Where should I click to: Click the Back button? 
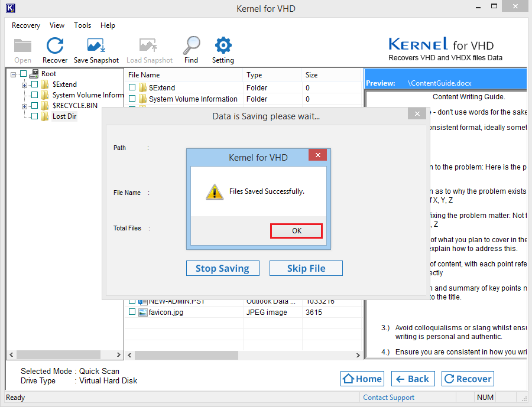click(413, 379)
